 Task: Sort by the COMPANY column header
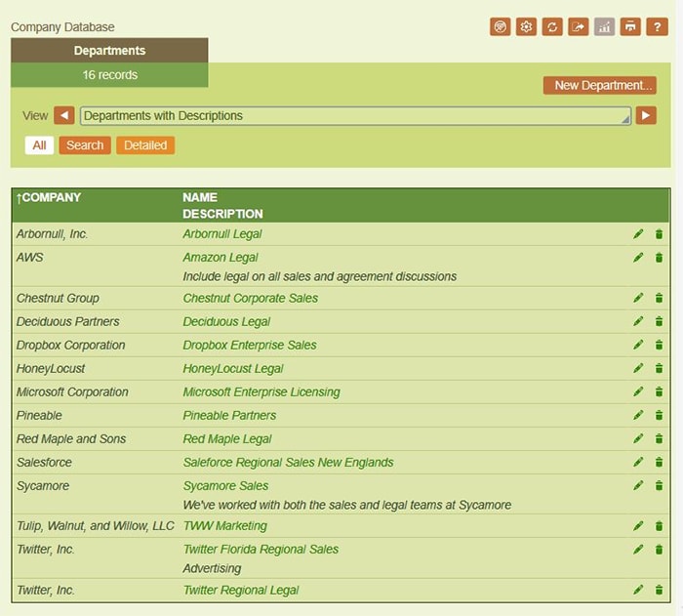49,198
